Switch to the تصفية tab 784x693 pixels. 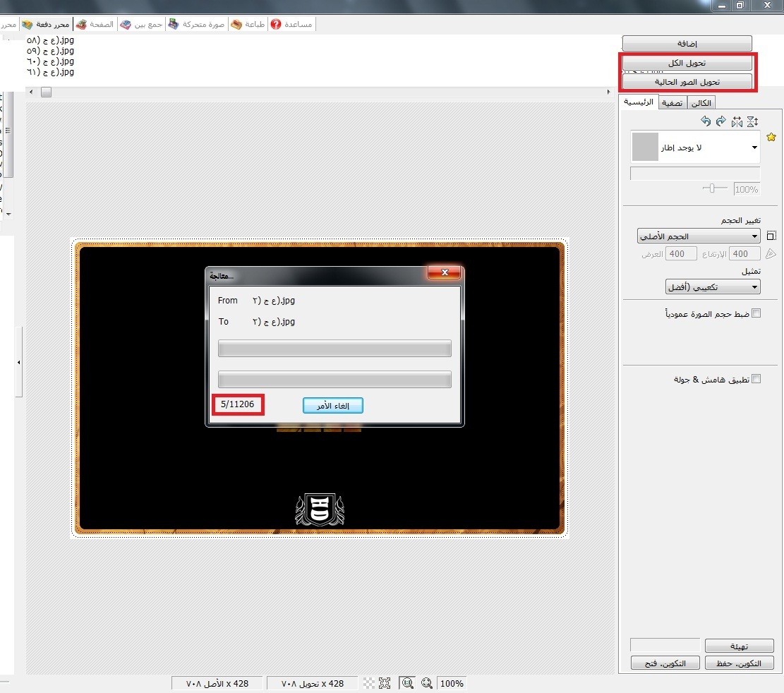pos(671,103)
